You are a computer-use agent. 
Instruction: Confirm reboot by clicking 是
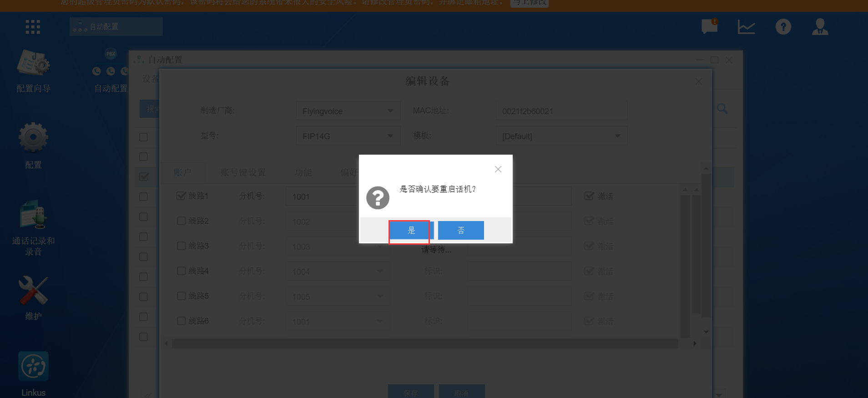click(x=411, y=230)
